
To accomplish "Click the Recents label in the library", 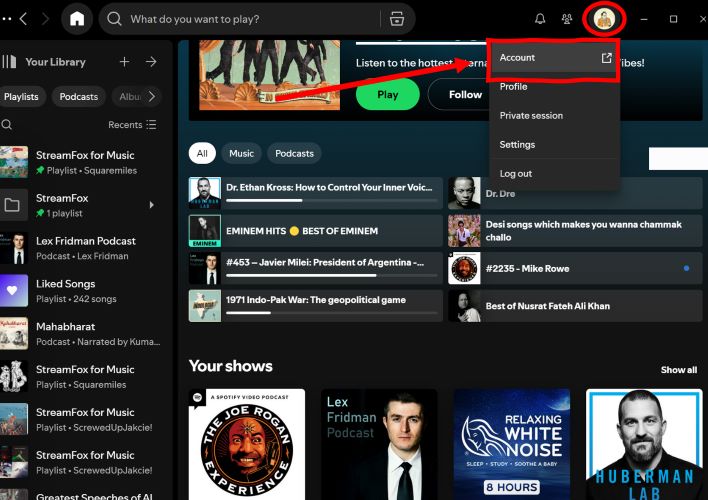I will (125, 125).
